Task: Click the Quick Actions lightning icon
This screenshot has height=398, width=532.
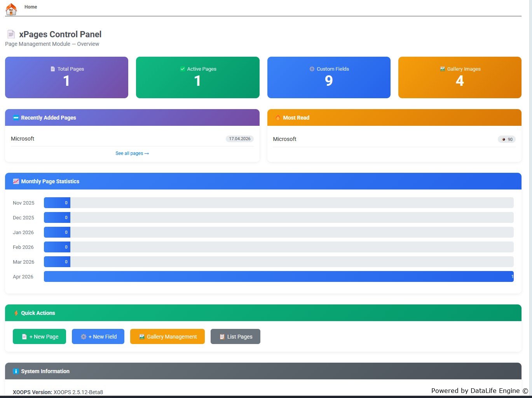Action: click(16, 313)
